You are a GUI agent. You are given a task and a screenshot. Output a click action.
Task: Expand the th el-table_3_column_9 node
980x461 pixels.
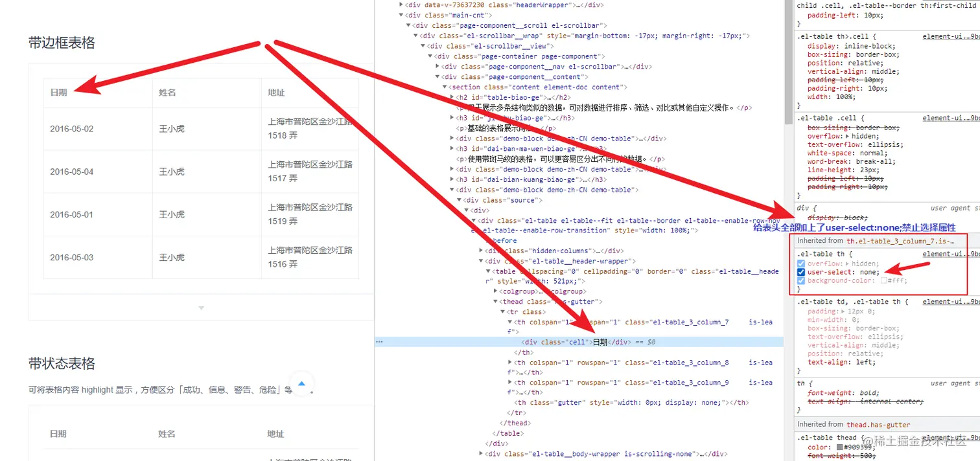click(510, 383)
